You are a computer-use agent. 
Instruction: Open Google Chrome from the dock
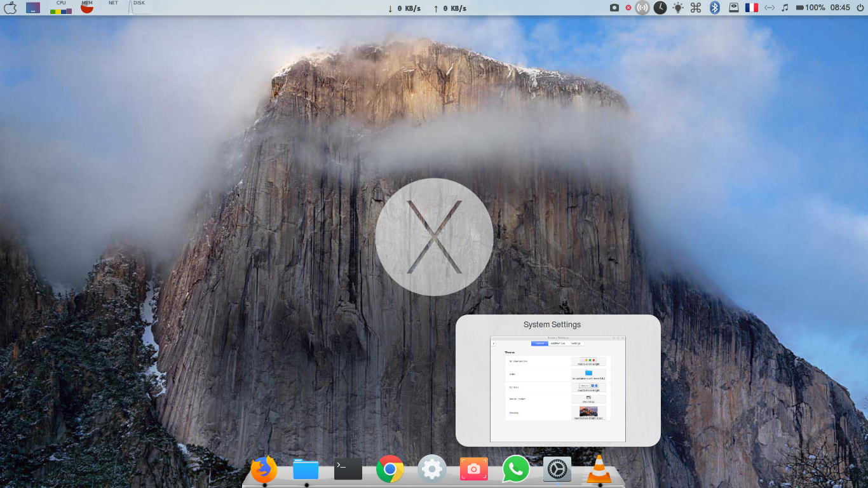point(390,470)
